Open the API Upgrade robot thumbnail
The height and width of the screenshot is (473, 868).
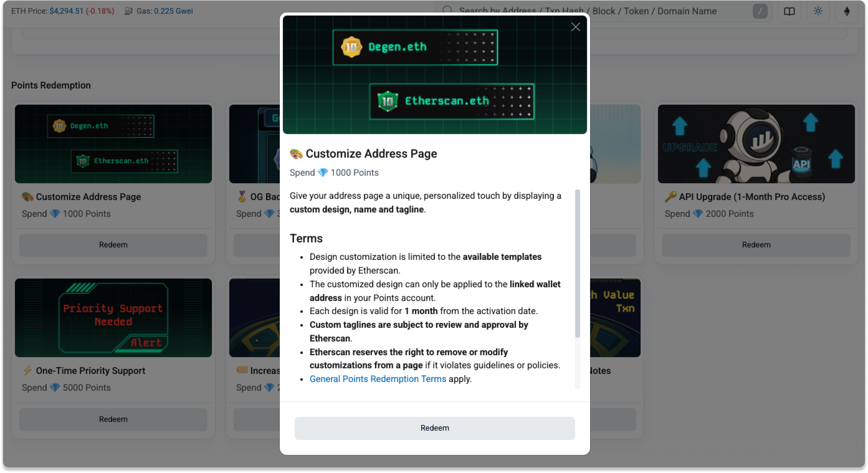[756, 144]
